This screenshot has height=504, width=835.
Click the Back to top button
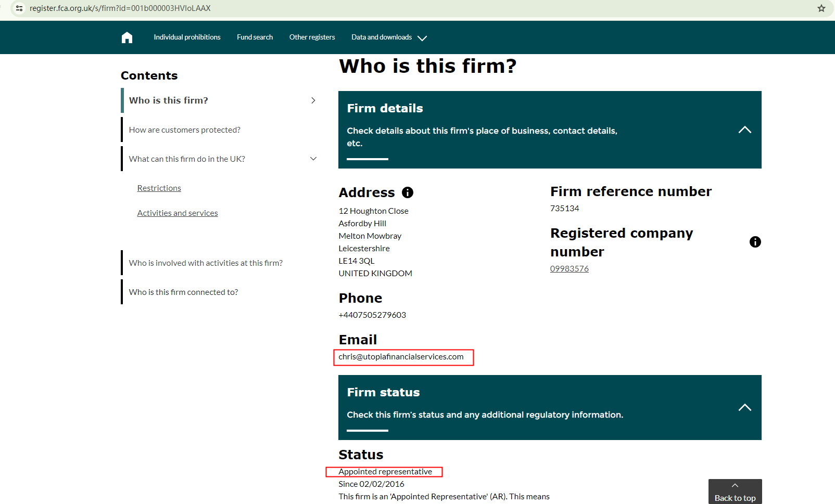click(x=735, y=492)
